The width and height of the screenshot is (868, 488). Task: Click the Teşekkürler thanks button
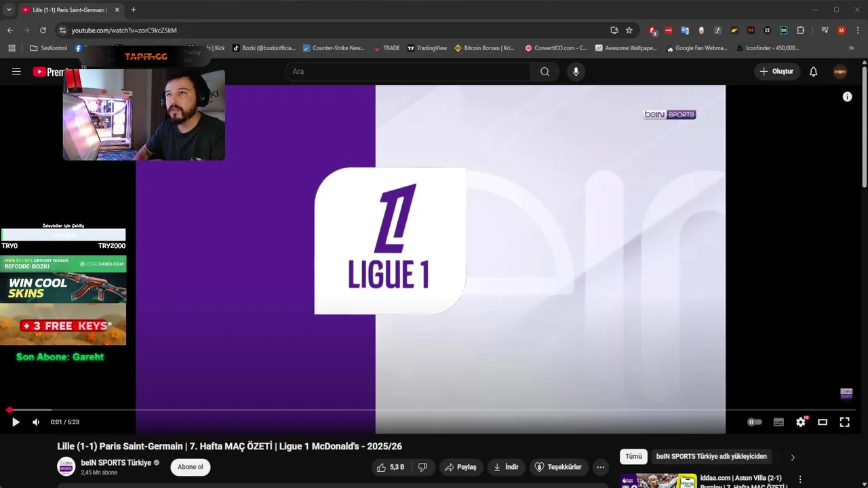(x=558, y=467)
